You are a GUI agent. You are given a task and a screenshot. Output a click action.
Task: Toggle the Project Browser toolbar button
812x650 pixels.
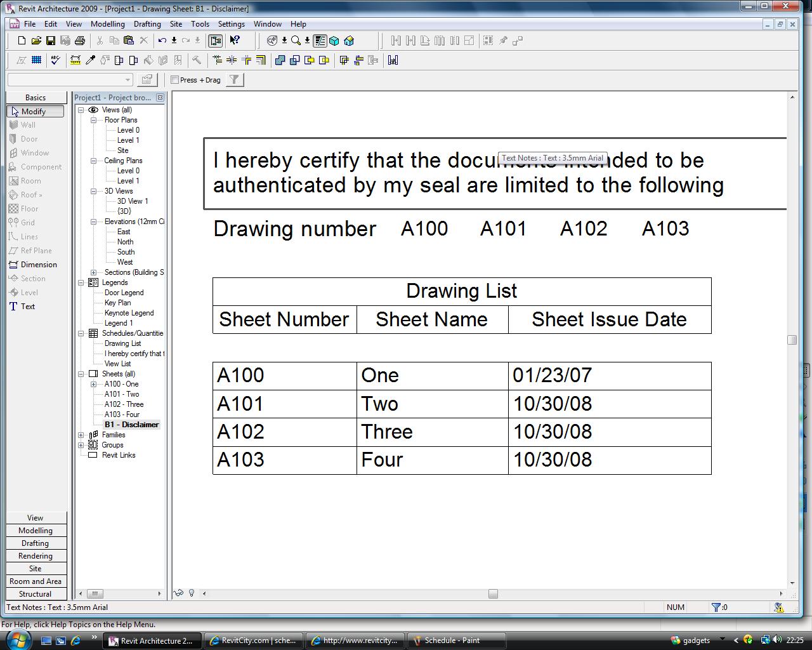[216, 41]
